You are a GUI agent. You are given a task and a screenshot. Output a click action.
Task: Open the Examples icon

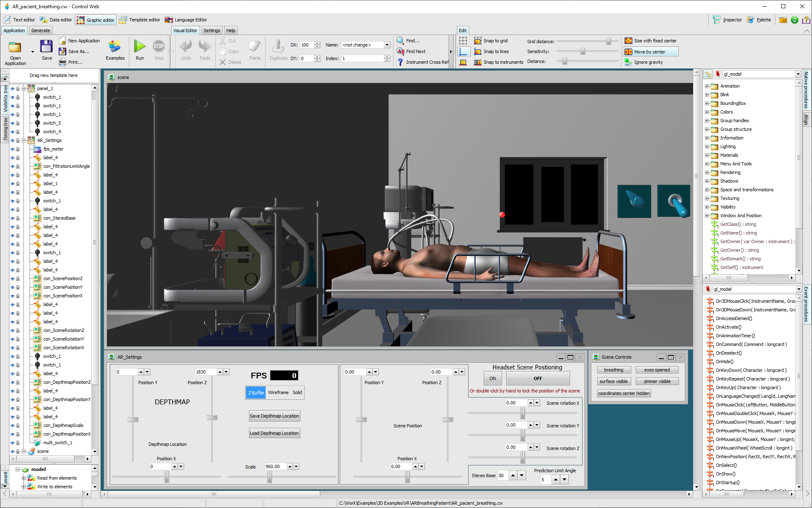115,46
